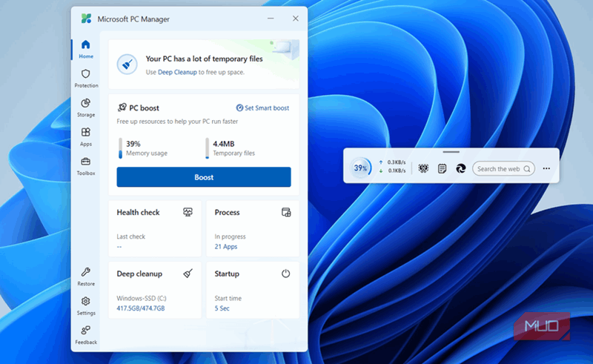
Task: Open the Health check card
Action: pyautogui.click(x=155, y=228)
